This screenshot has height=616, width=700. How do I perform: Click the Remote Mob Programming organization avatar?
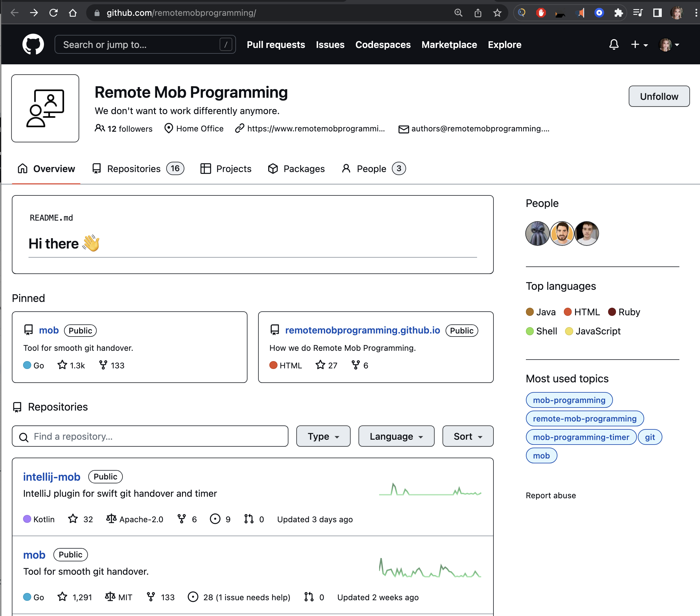[x=45, y=108]
